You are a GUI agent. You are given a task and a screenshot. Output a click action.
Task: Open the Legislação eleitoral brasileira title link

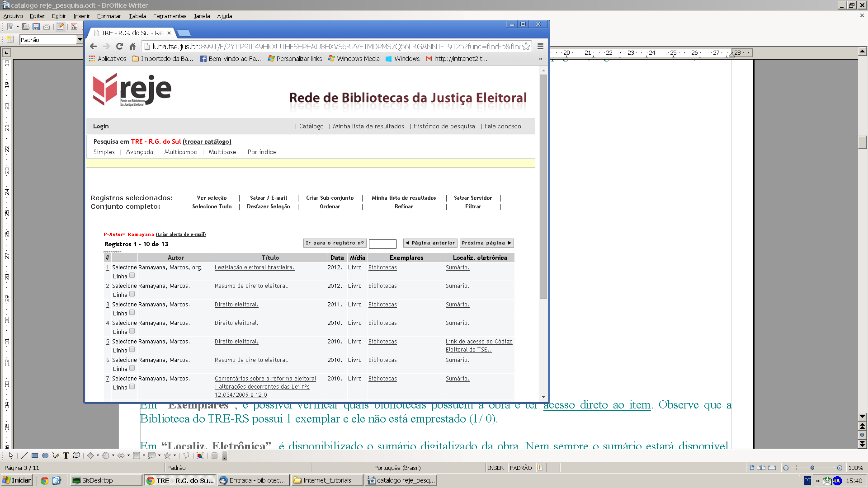255,267
